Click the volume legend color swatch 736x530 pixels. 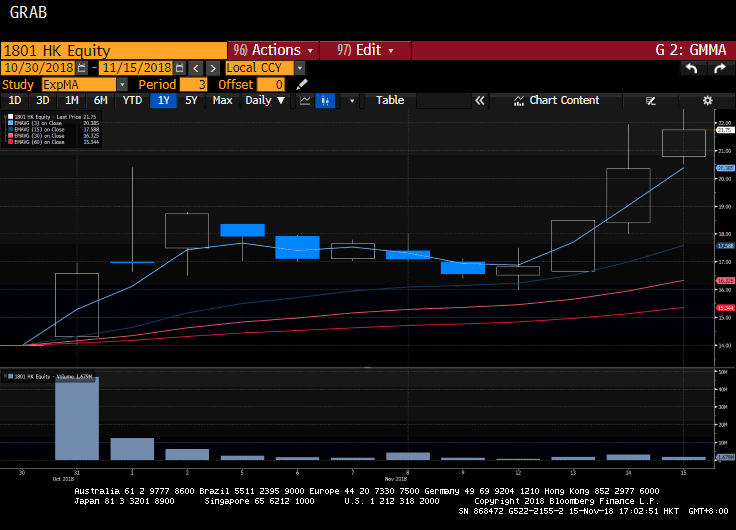tap(10, 376)
